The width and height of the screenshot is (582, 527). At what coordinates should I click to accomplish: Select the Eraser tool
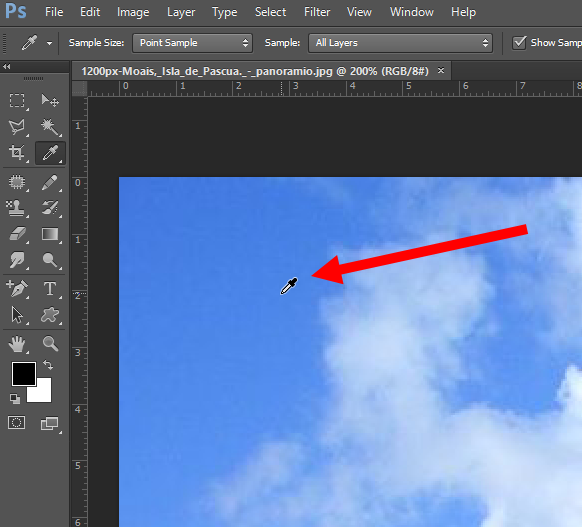click(x=17, y=234)
